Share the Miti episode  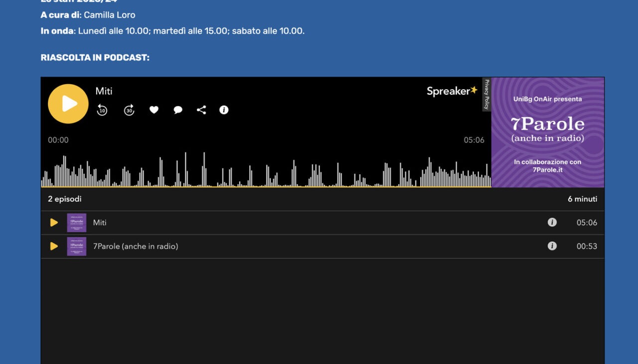click(x=201, y=110)
